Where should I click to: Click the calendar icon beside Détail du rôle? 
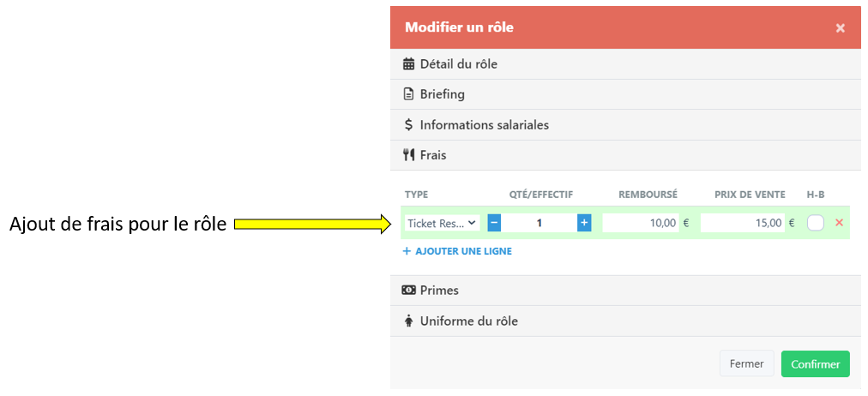[x=408, y=64]
